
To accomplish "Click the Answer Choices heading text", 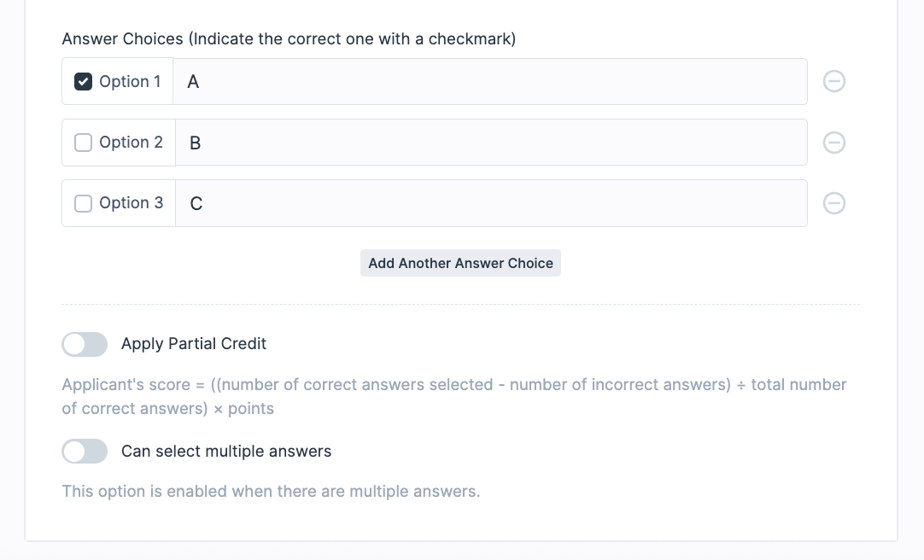I will pyautogui.click(x=289, y=39).
